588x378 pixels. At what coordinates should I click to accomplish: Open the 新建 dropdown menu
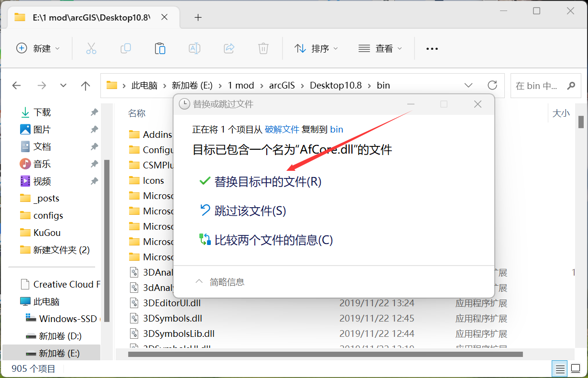click(x=38, y=48)
